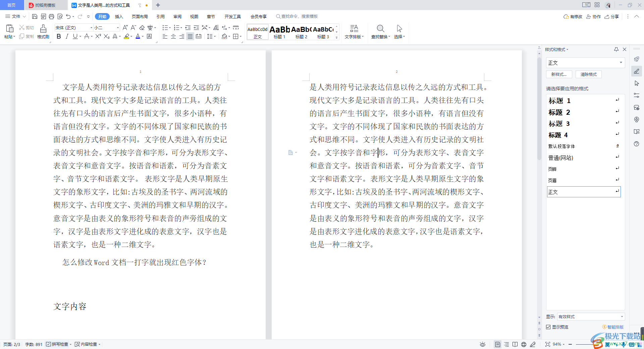Viewport: 644px width, 349px height.
Task: Click the Save document icon
Action: [35, 16]
